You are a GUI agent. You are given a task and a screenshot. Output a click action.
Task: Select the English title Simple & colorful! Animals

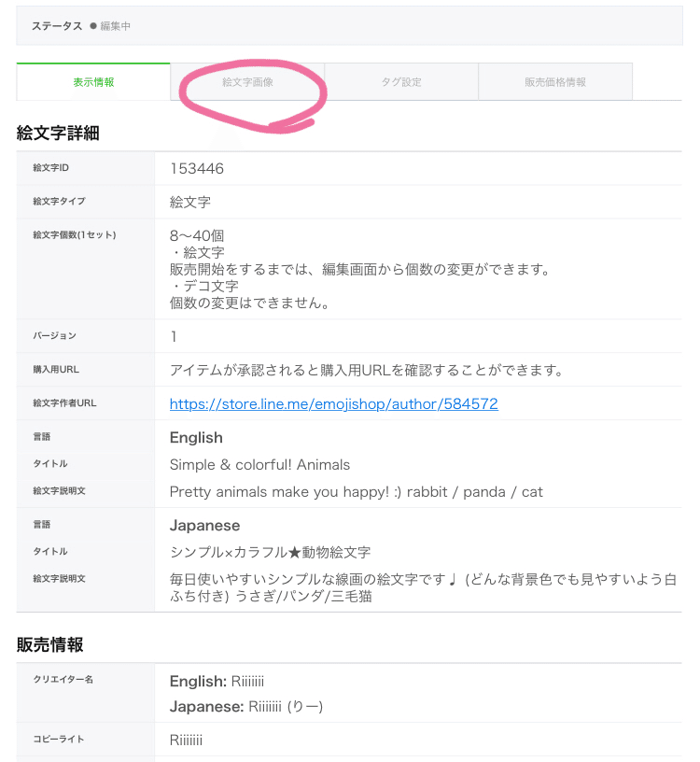point(259,465)
